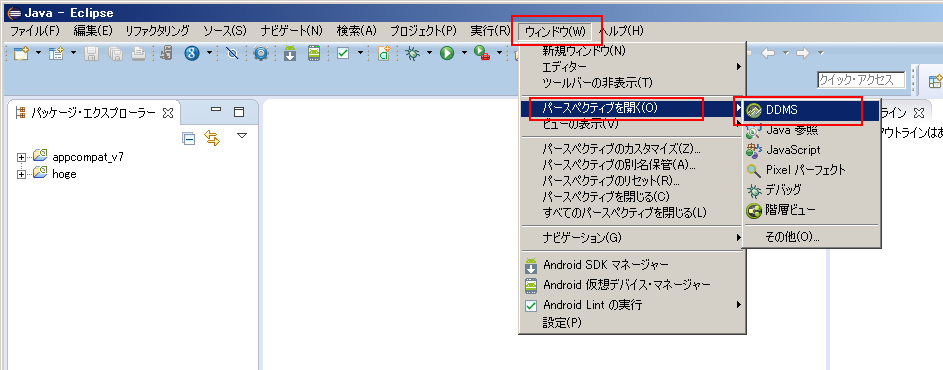Click the green Run play button
The width and height of the screenshot is (943, 370).
[447, 54]
